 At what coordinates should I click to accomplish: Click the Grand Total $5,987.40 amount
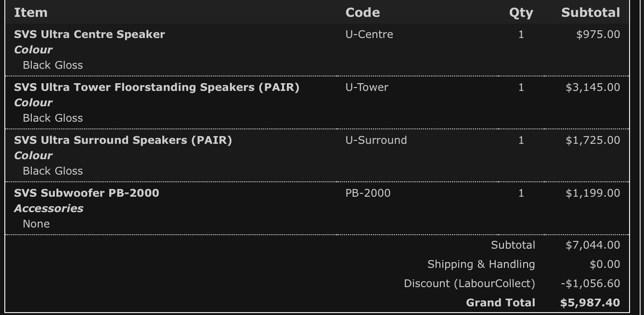(590, 302)
